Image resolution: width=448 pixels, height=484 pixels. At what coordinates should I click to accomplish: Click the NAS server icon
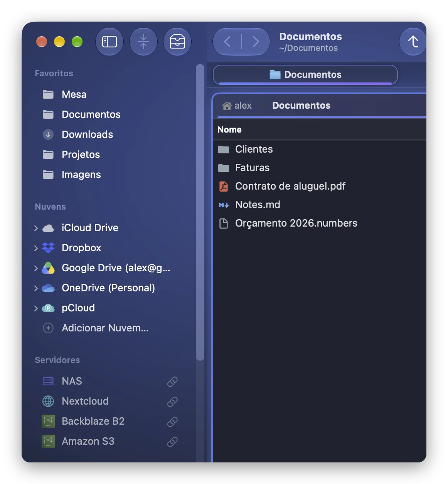[x=48, y=381]
